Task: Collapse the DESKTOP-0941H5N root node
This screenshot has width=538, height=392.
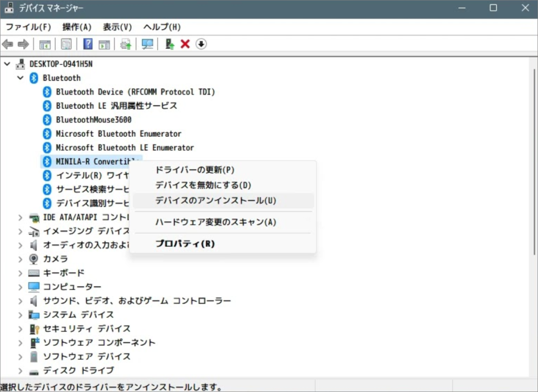Action: click(7, 64)
